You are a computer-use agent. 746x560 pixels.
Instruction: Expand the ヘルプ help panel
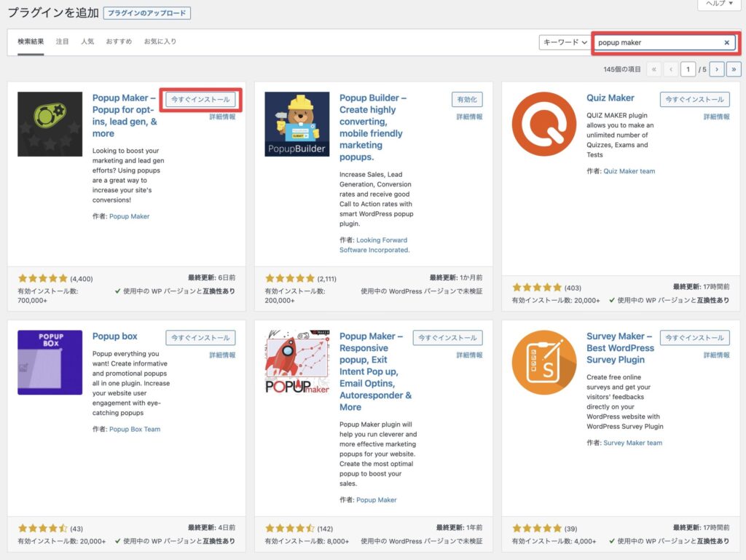719,4
